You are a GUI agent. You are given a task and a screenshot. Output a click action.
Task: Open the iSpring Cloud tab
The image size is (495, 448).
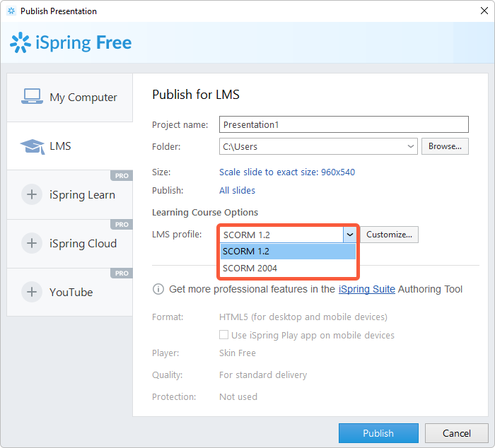click(70, 244)
